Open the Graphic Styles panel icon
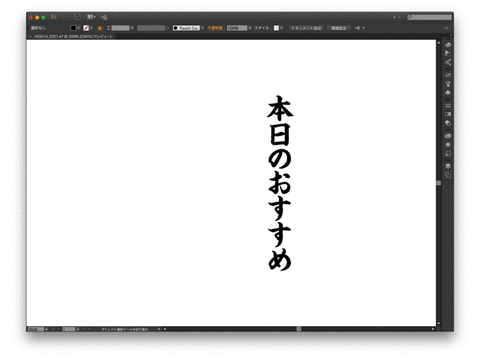This screenshot has width=480, height=360. [448, 153]
